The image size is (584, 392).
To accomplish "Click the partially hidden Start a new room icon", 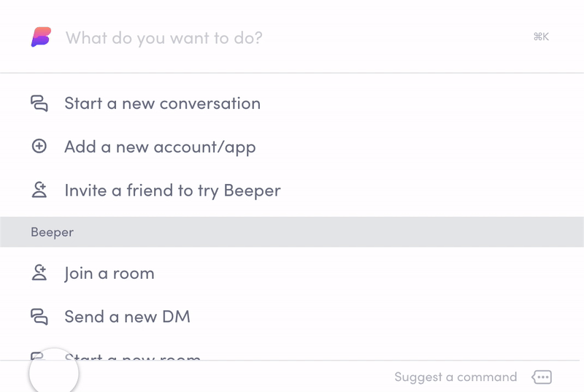I will [x=38, y=356].
